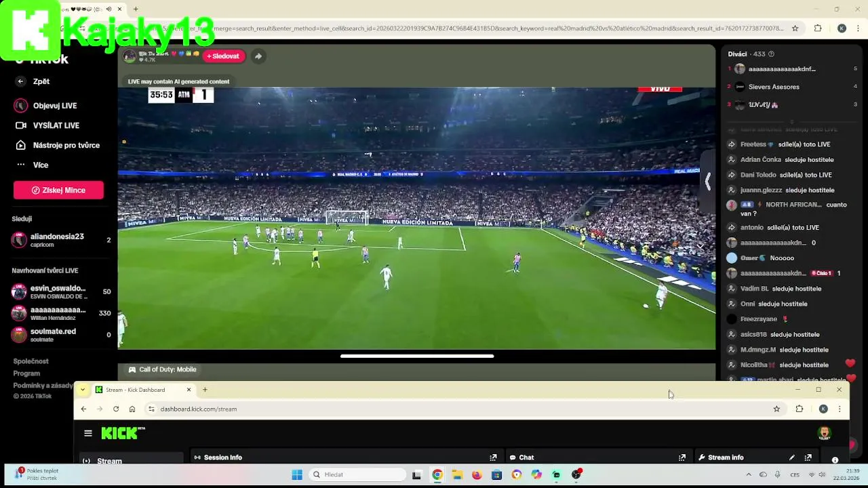Open Extensions in the Kick Chrome window
This screenshot has width=868, height=488.
click(x=800, y=409)
